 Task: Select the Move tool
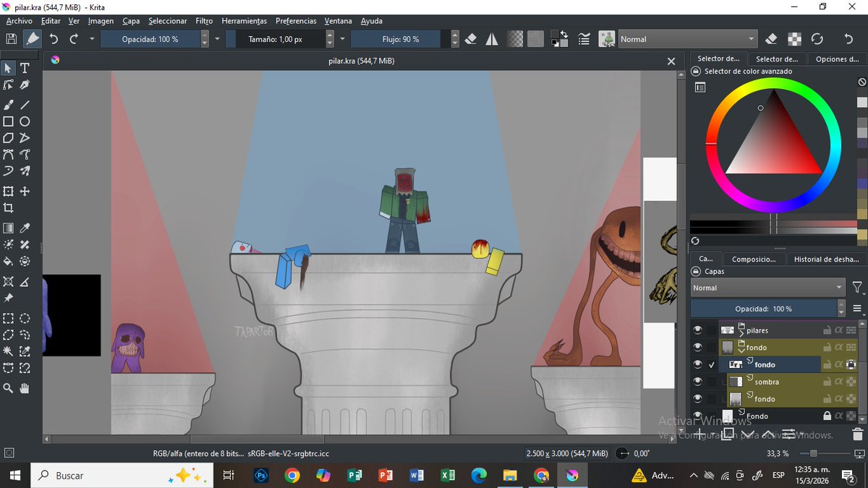point(25,192)
